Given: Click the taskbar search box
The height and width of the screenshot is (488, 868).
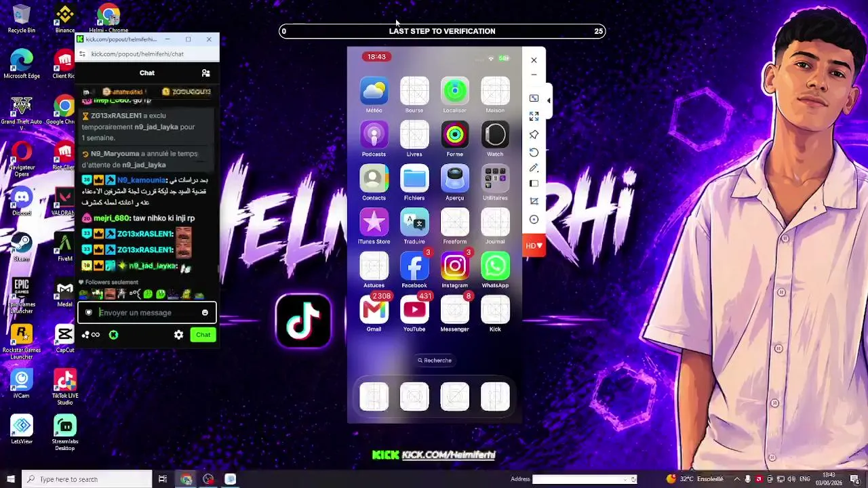Looking at the screenshot, I should click(x=87, y=479).
